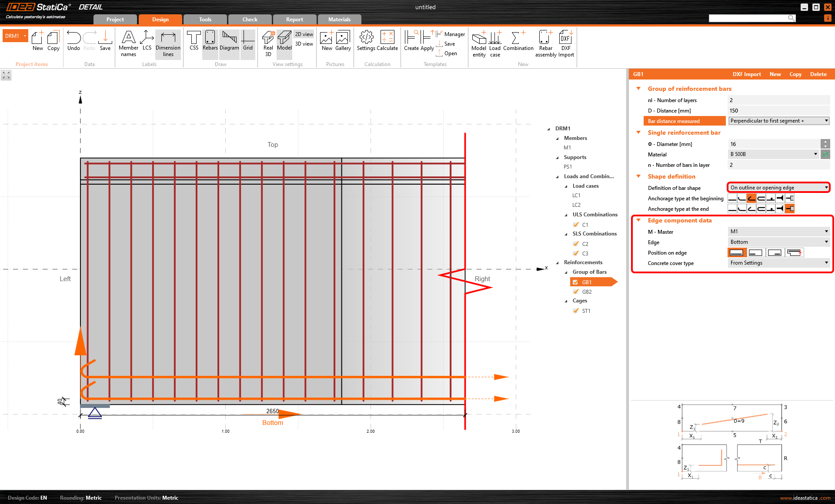Viewport: 835px width, 504px height.
Task: Collapse the Loads and Combinations tree node
Action: coord(558,176)
